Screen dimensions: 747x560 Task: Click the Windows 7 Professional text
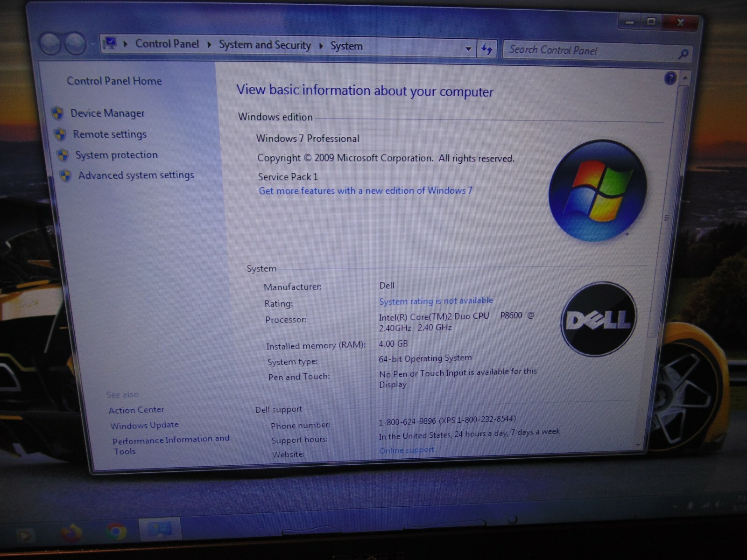[308, 139]
